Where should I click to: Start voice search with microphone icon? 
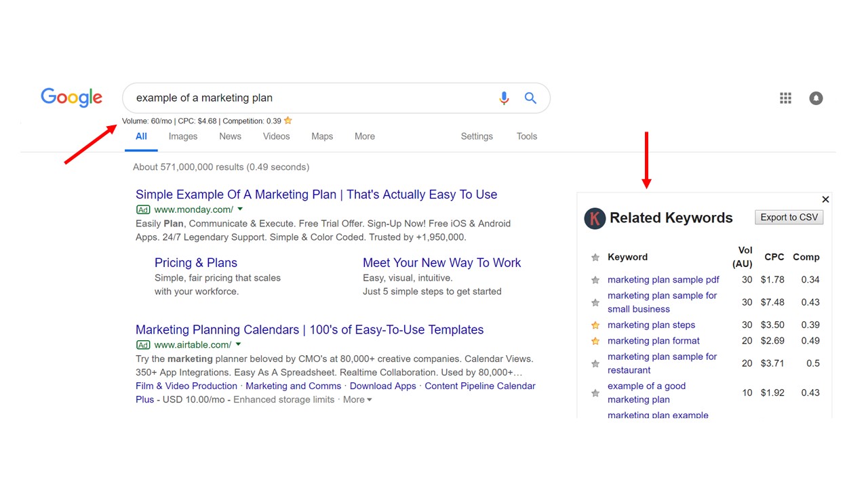504,98
